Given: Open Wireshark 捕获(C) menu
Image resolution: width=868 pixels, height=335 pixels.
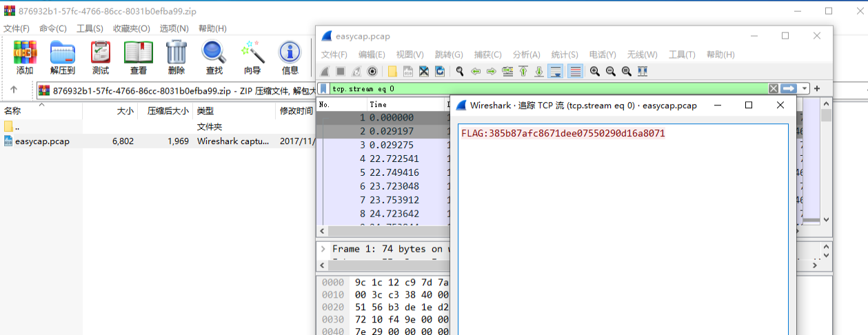Looking at the screenshot, I should click(x=487, y=54).
